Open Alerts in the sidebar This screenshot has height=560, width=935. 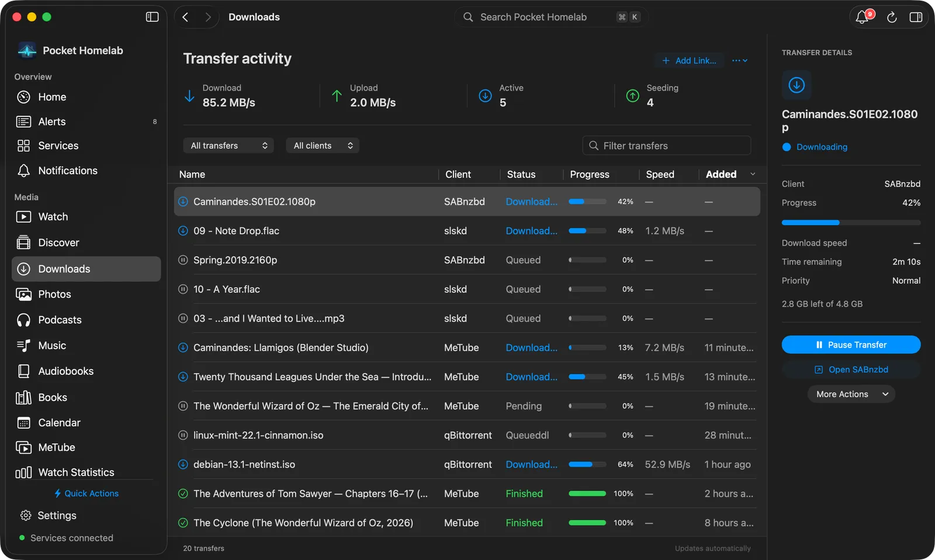click(86, 121)
